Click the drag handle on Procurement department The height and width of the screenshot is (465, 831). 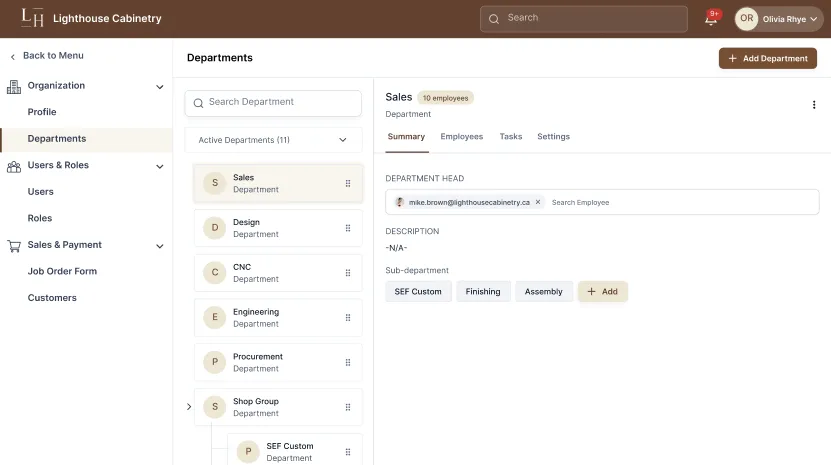(348, 362)
